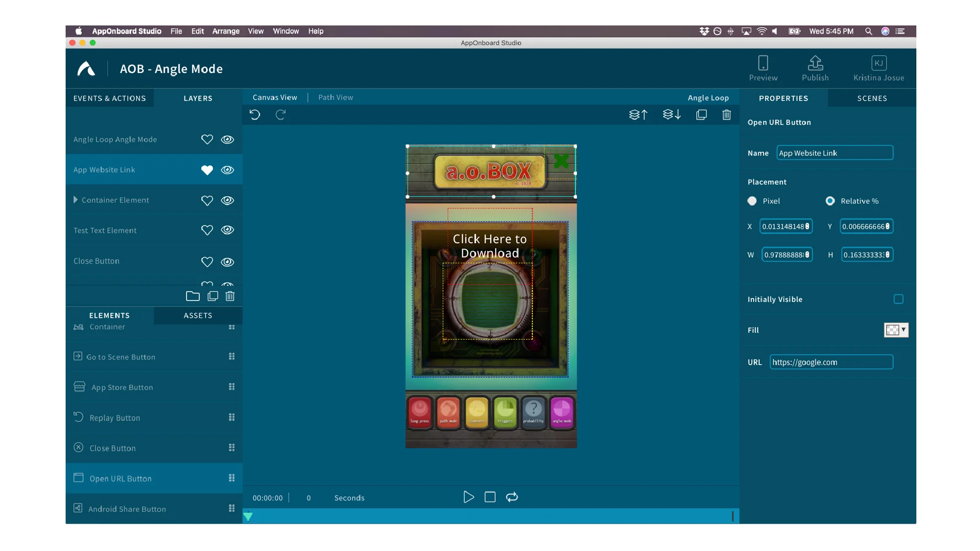Adjust H value stepper
980x551 pixels.
pos(887,254)
